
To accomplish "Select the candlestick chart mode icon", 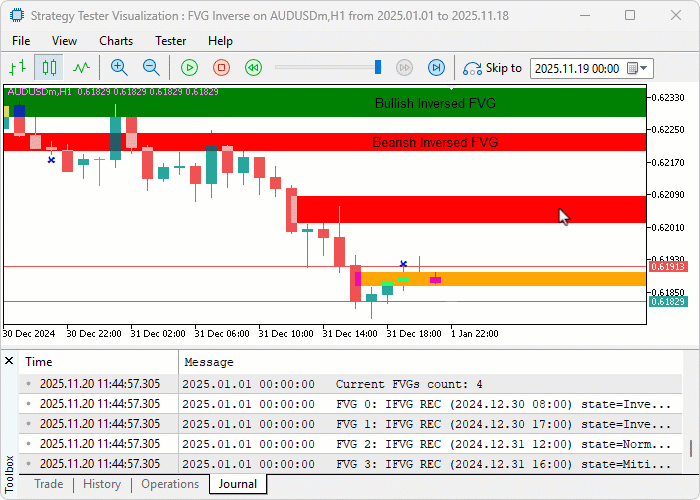I will point(49,68).
